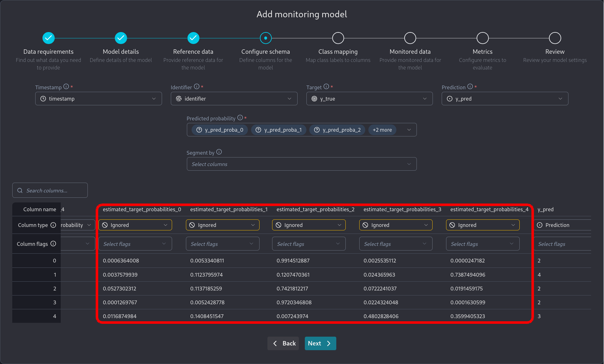Go to completed Model details step

pyautogui.click(x=121, y=38)
